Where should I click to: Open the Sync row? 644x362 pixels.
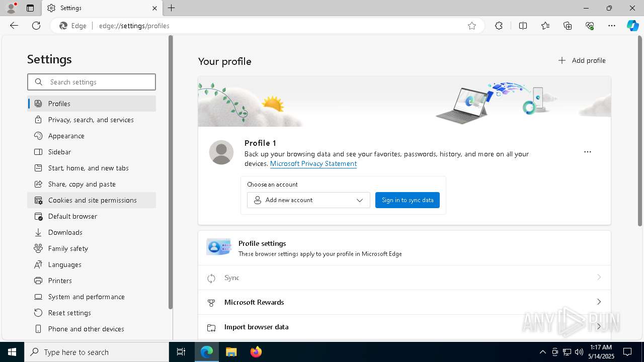[x=405, y=278]
